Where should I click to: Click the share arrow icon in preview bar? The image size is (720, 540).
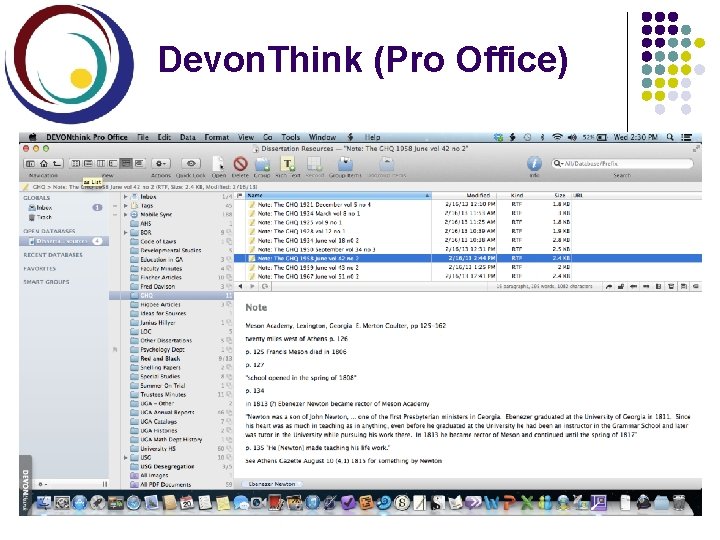tap(608, 286)
